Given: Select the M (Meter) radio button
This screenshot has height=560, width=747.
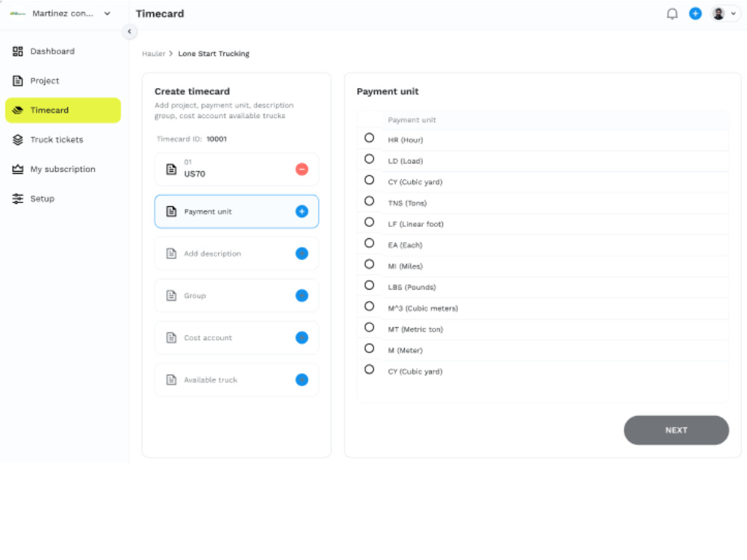Looking at the screenshot, I should [x=369, y=349].
